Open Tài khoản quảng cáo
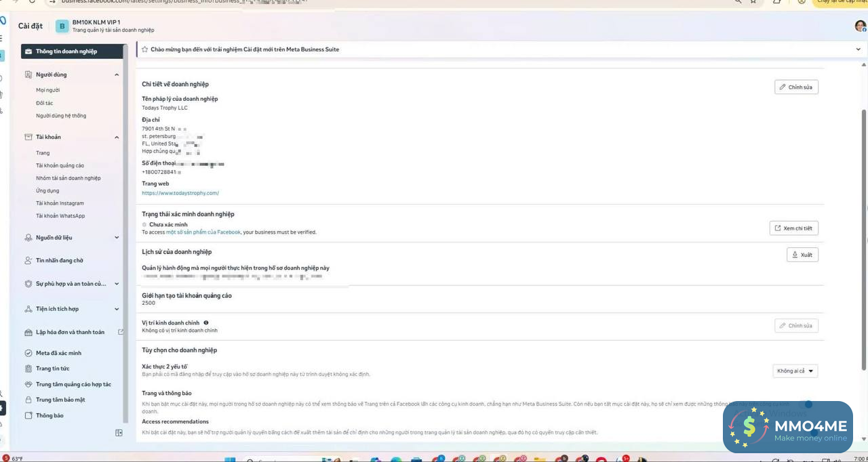 click(x=60, y=165)
